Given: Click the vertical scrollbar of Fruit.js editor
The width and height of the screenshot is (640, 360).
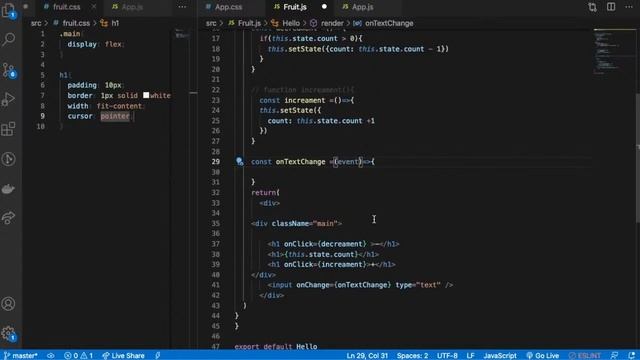Looking at the screenshot, I should (x=637, y=158).
